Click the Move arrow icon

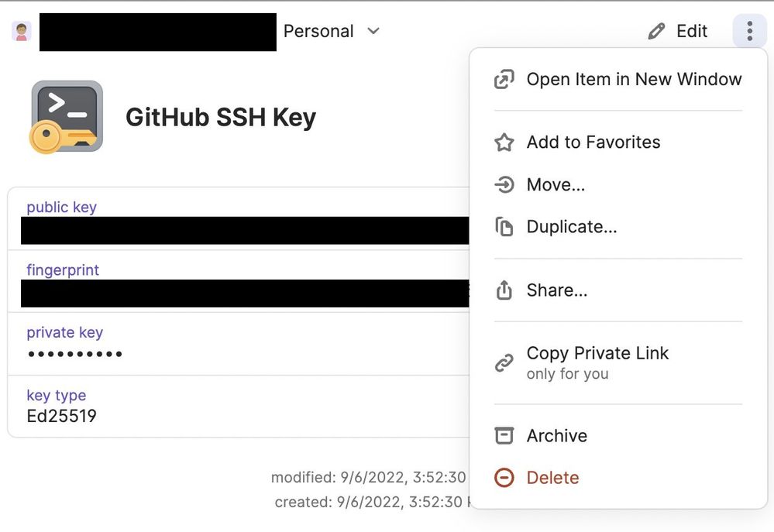(x=504, y=185)
